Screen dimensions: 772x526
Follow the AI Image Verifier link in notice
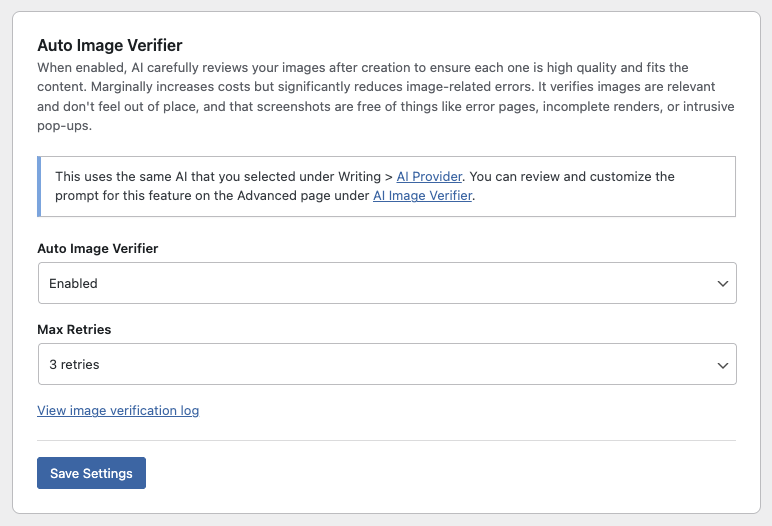[422, 196]
